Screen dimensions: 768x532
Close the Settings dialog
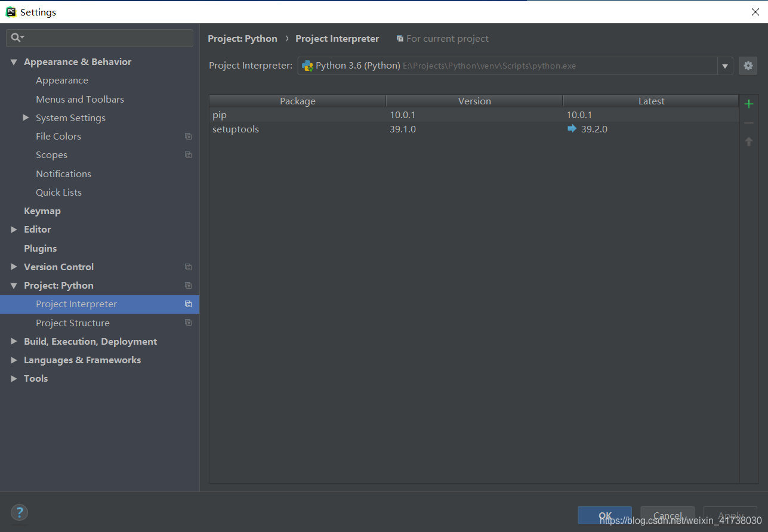coord(755,12)
